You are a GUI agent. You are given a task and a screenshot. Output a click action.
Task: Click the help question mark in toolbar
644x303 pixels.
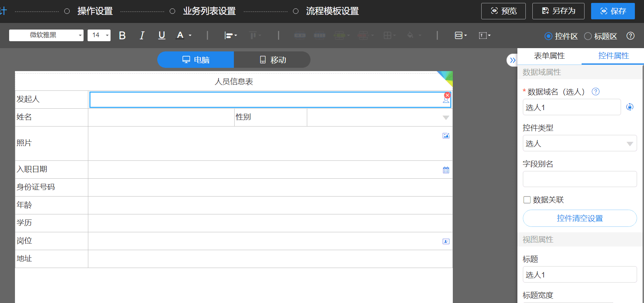(x=630, y=36)
